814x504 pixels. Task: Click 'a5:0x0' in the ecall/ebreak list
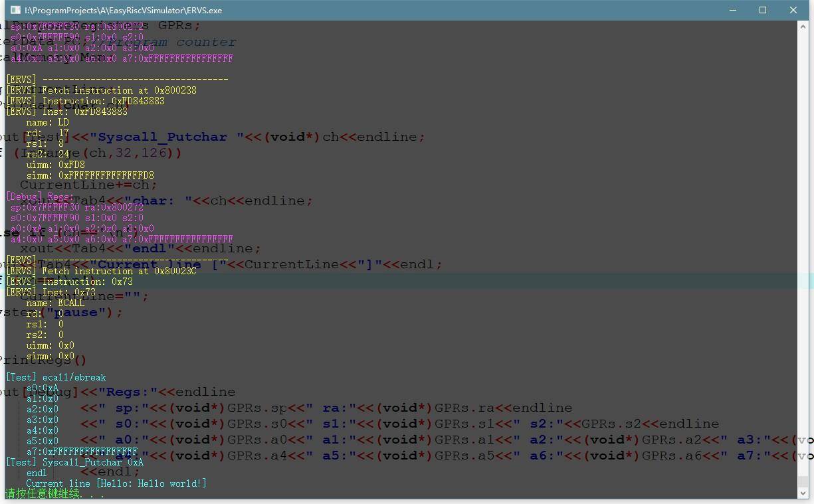point(42,441)
